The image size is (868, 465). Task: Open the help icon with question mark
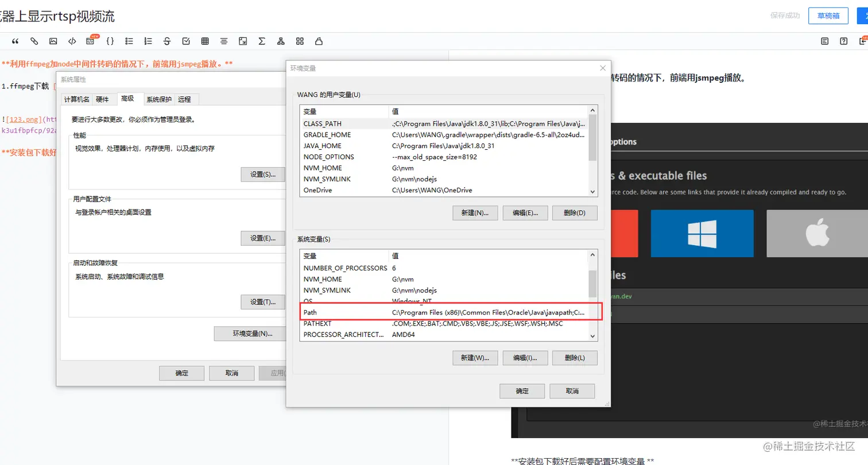(x=844, y=41)
